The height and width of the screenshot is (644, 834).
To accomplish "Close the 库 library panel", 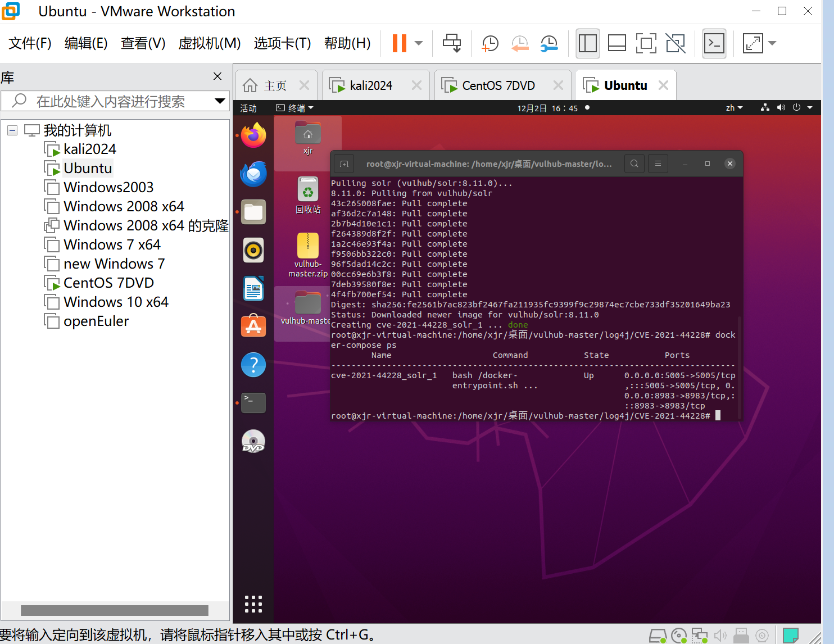I will tap(217, 76).
